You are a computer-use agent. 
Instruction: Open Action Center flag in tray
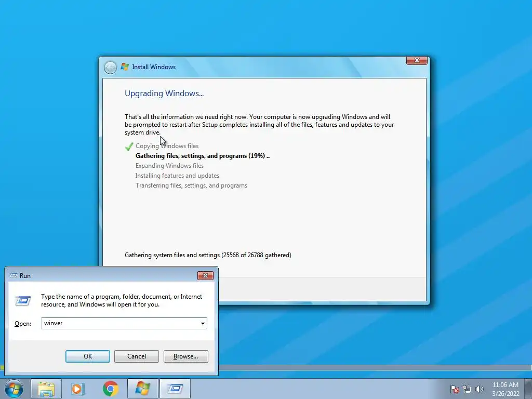(x=455, y=389)
